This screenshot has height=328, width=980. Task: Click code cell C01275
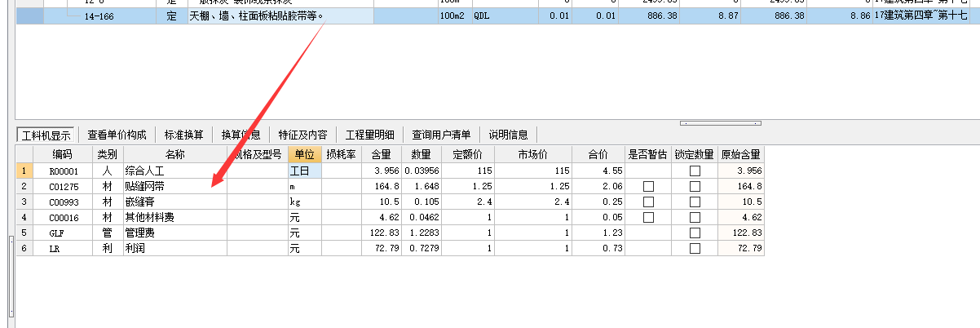63,187
